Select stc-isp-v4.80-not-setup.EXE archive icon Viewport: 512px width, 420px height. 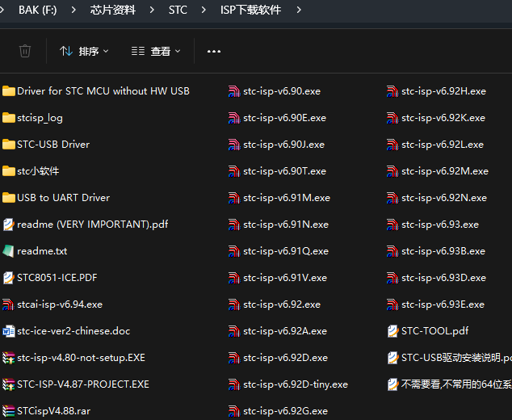[9, 358]
